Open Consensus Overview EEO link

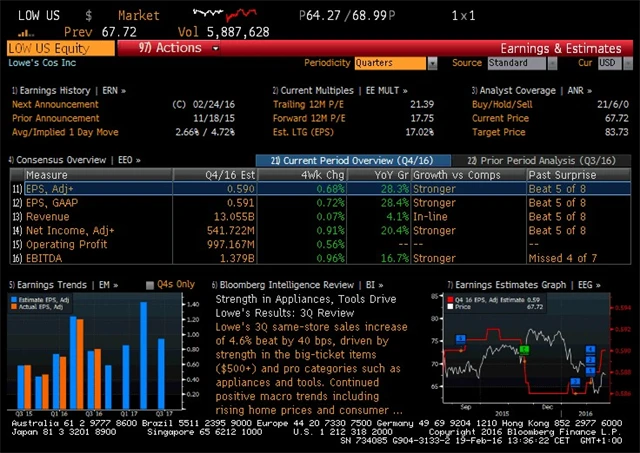click(x=75, y=160)
